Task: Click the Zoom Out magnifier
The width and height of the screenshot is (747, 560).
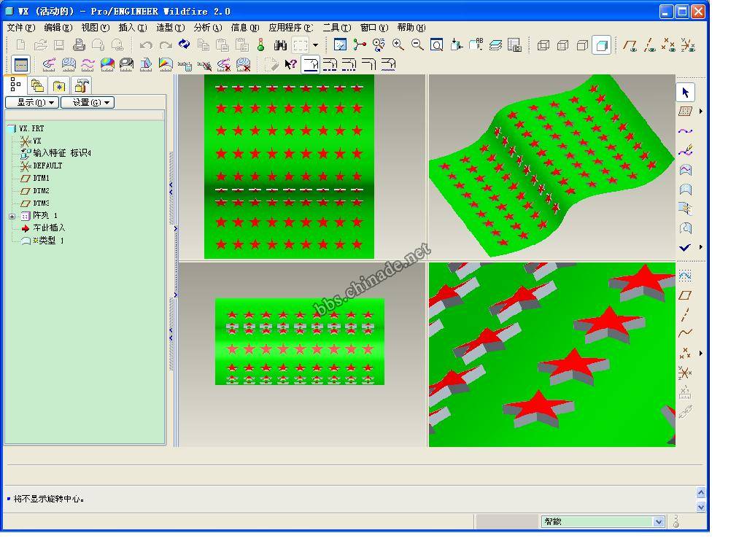Action: pyautogui.click(x=417, y=44)
